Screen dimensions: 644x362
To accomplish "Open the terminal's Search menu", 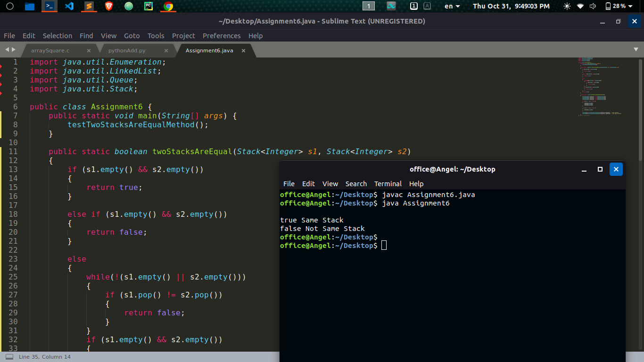I will (356, 184).
